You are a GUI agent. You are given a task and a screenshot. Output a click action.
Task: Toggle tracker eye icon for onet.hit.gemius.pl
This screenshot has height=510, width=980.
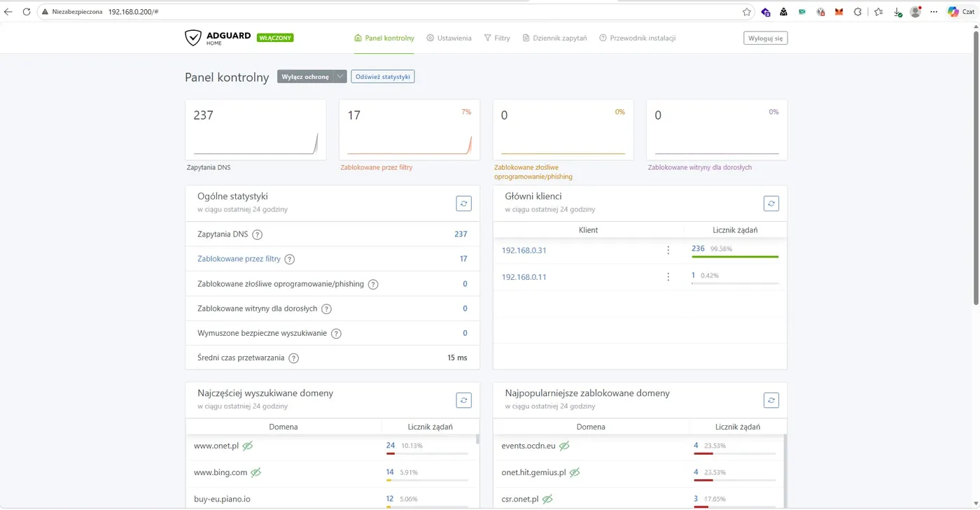point(574,472)
